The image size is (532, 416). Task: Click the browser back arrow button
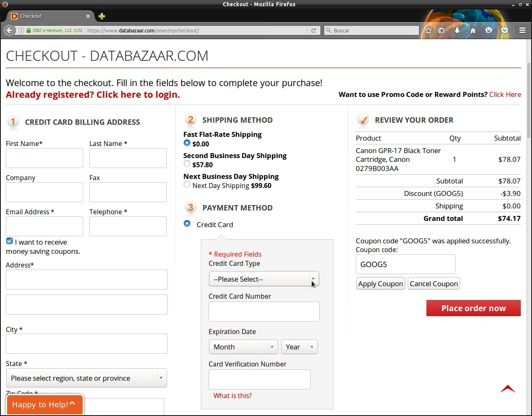[x=9, y=30]
